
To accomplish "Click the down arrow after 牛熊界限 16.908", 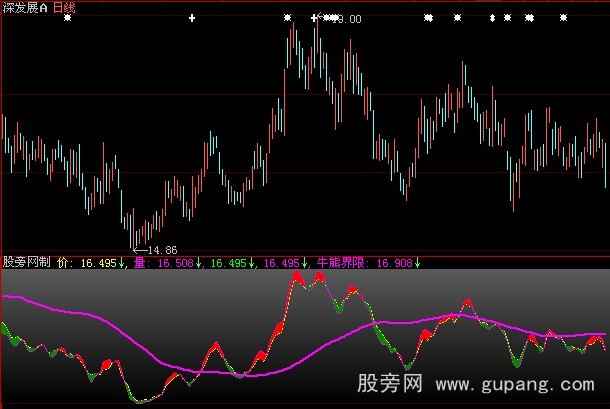I will click(x=417, y=263).
